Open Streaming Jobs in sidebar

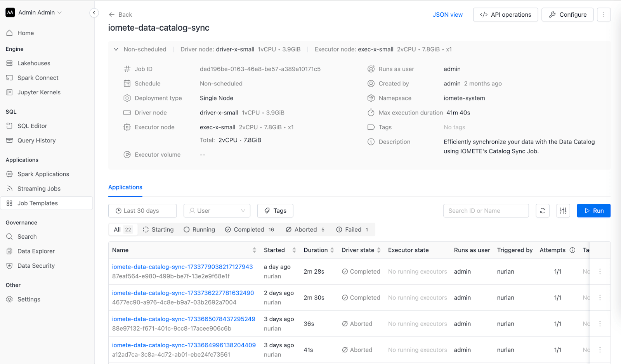(x=39, y=189)
